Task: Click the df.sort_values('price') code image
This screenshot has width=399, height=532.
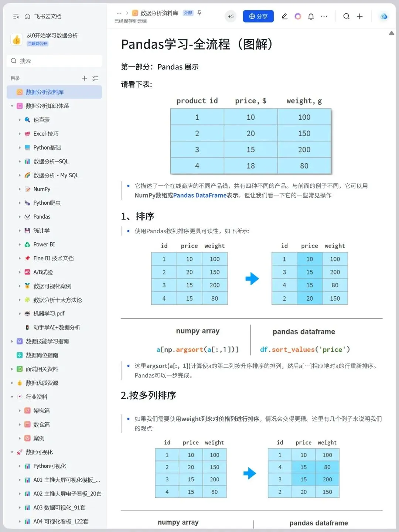Action: (305, 349)
